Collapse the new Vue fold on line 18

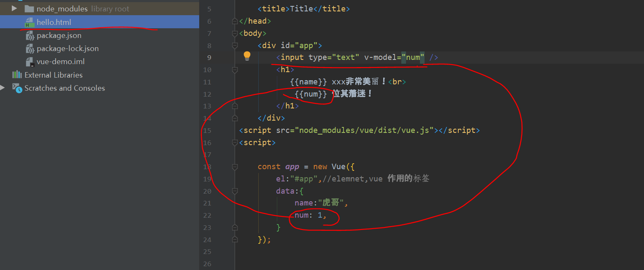(235, 167)
